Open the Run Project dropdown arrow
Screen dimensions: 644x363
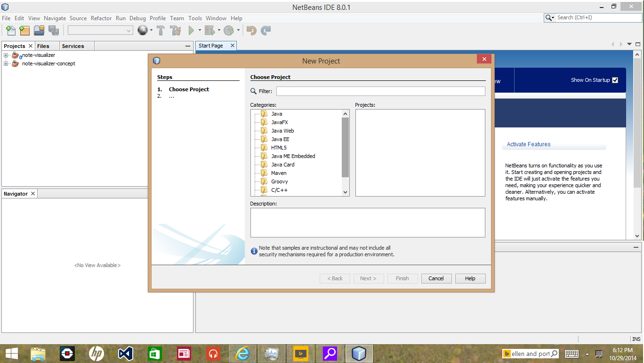click(x=200, y=31)
